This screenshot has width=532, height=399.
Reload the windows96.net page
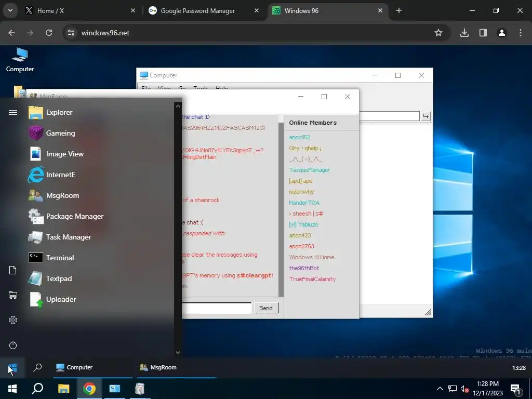(x=49, y=33)
